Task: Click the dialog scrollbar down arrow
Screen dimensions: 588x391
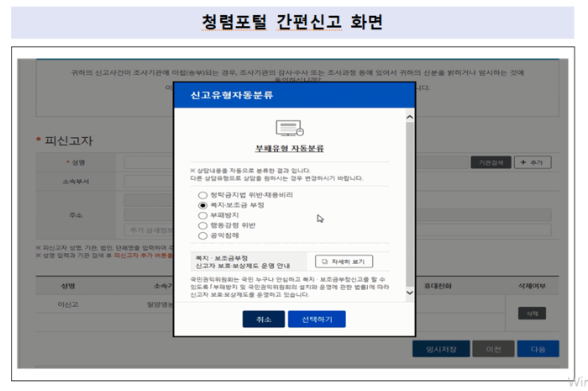Action: click(409, 293)
